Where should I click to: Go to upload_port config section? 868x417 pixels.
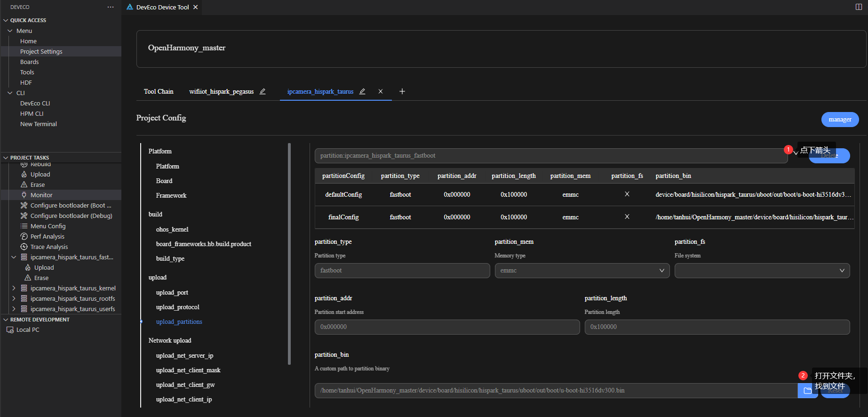coord(172,292)
